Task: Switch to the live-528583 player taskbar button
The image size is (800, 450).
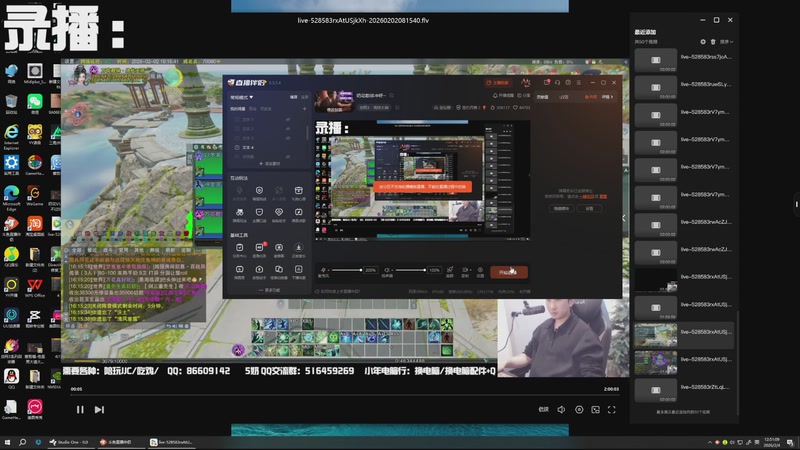Action: pyautogui.click(x=171, y=442)
